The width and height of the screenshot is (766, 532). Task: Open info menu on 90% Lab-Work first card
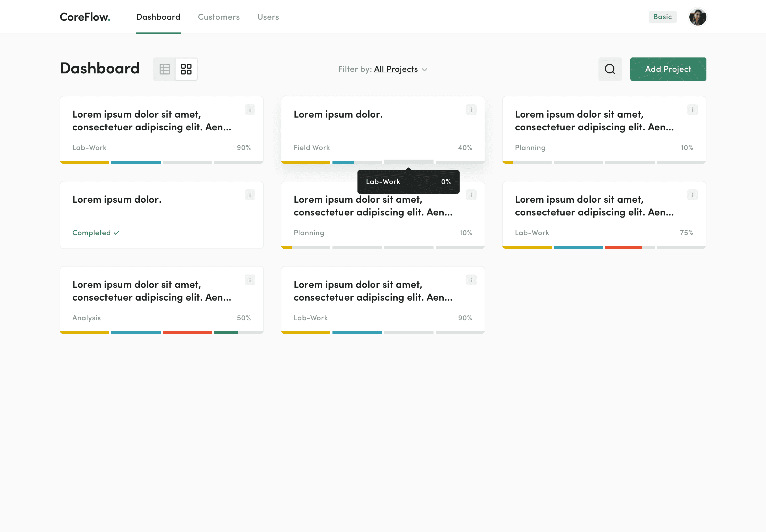(x=250, y=110)
